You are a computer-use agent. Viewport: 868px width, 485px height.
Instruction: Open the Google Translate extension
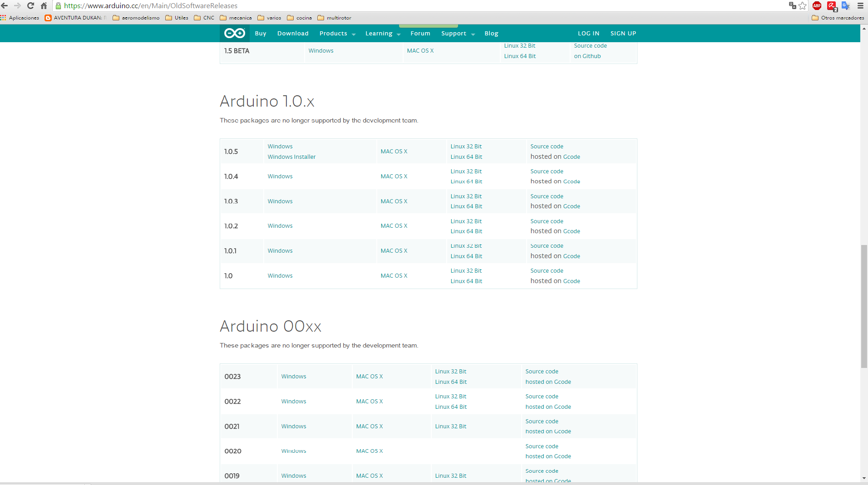point(846,6)
